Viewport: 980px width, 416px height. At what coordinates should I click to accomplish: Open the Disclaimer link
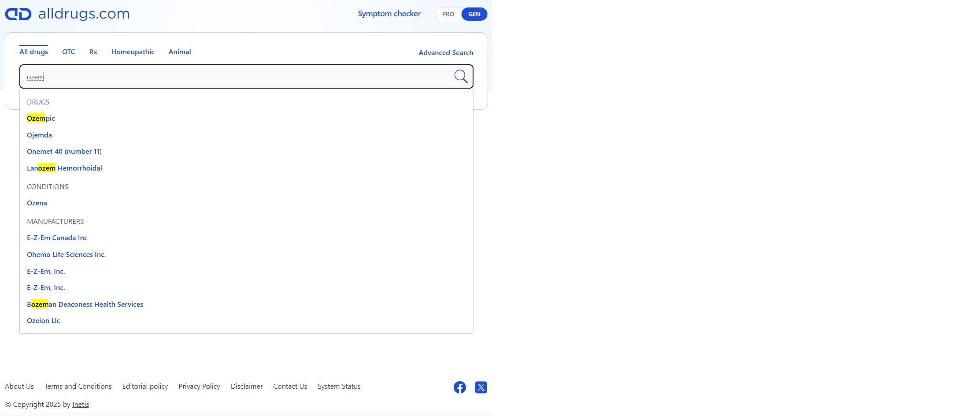pyautogui.click(x=247, y=386)
